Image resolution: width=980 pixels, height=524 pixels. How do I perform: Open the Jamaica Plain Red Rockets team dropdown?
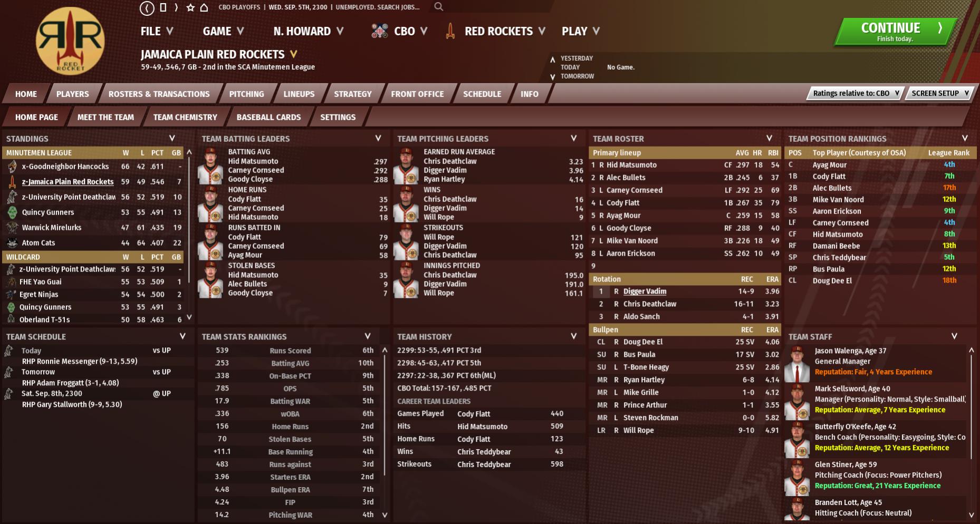pyautogui.click(x=294, y=54)
